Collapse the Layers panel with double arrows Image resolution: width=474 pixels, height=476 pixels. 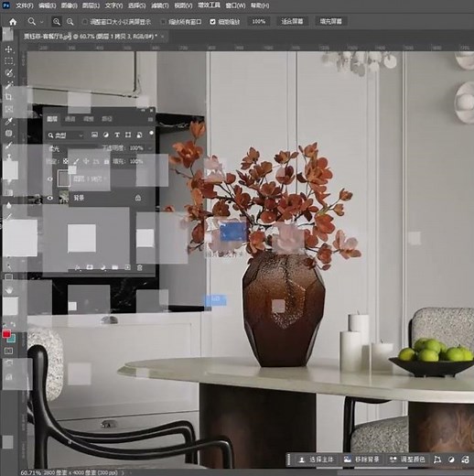point(143,110)
